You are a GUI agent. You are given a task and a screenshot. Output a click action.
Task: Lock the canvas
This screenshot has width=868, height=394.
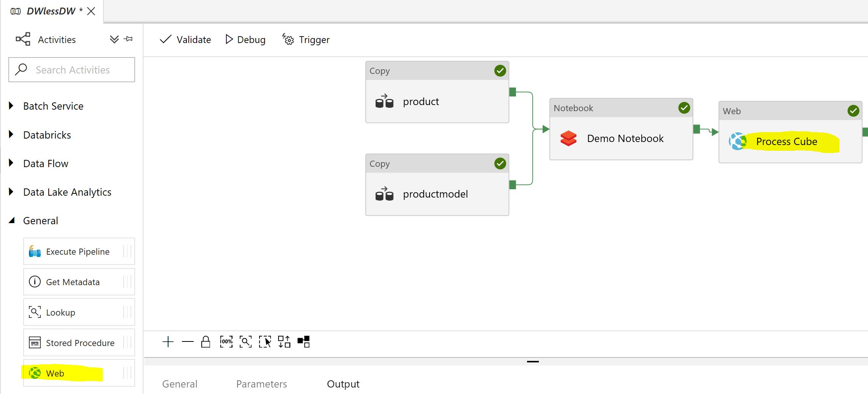coord(206,342)
